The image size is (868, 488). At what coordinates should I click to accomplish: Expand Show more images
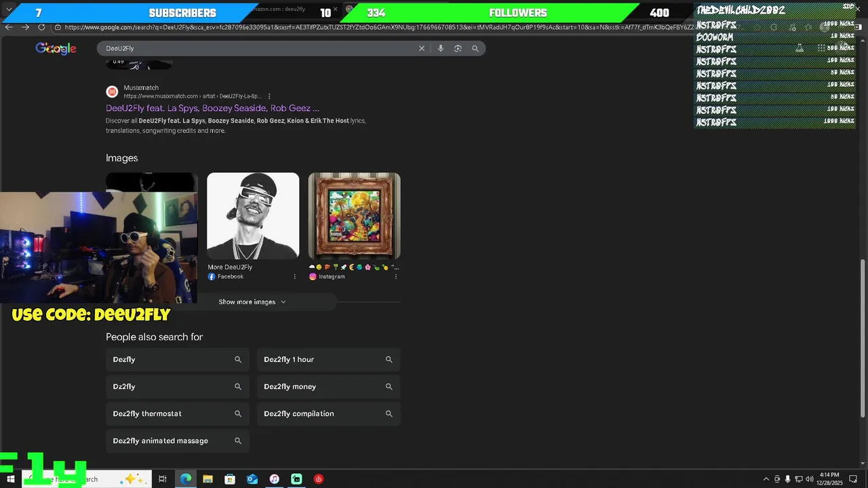click(252, 302)
